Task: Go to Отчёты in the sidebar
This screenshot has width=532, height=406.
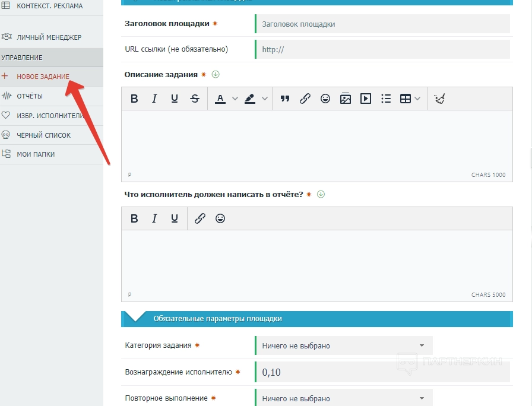Action: tap(30, 96)
